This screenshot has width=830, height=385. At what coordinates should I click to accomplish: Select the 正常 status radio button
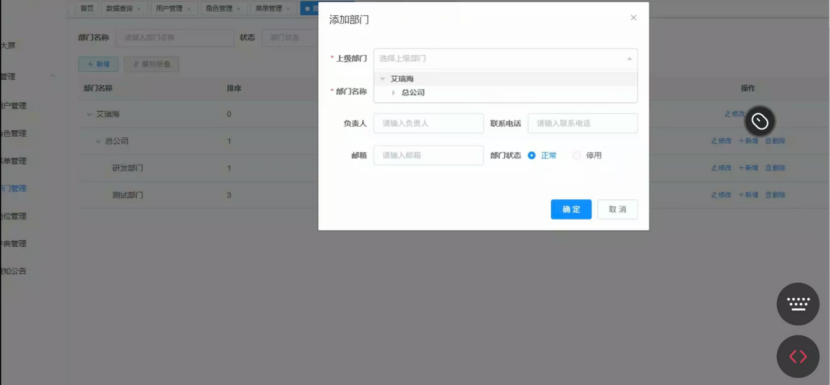[531, 156]
